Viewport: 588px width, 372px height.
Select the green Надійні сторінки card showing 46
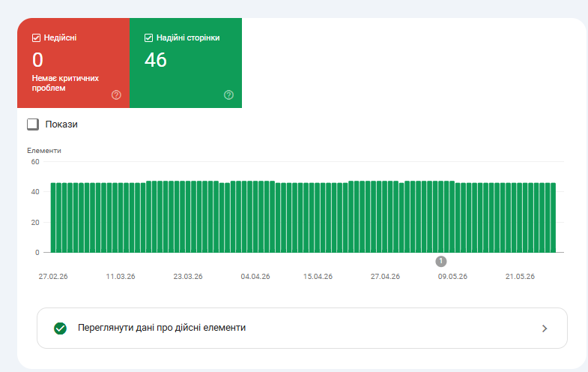[186, 63]
